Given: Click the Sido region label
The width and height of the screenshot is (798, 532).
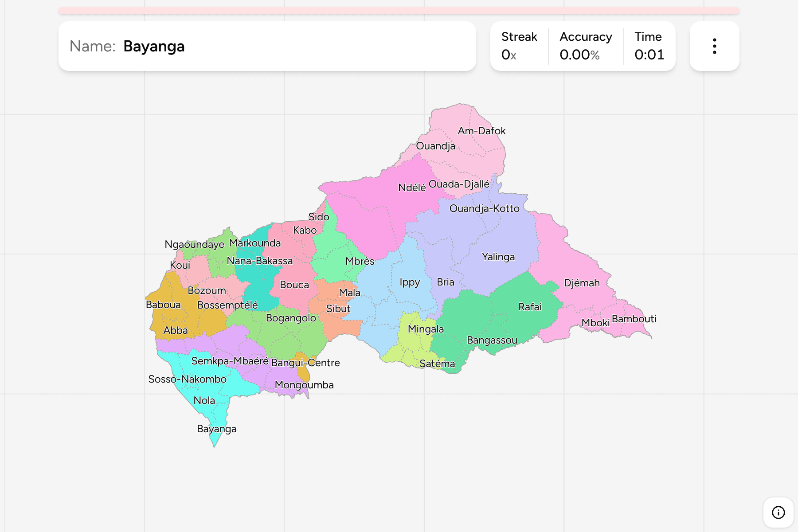Looking at the screenshot, I should pyautogui.click(x=319, y=217).
